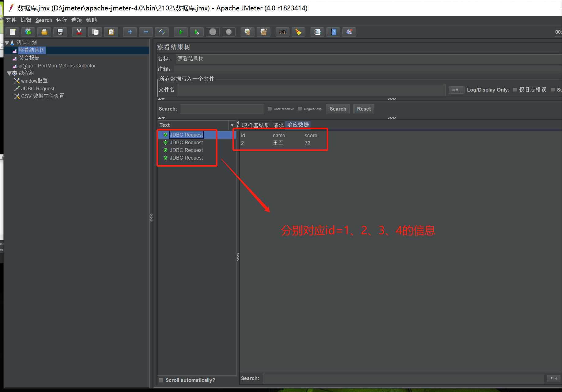
Task: Collapse the 线程组 tree node
Action: (x=9, y=73)
